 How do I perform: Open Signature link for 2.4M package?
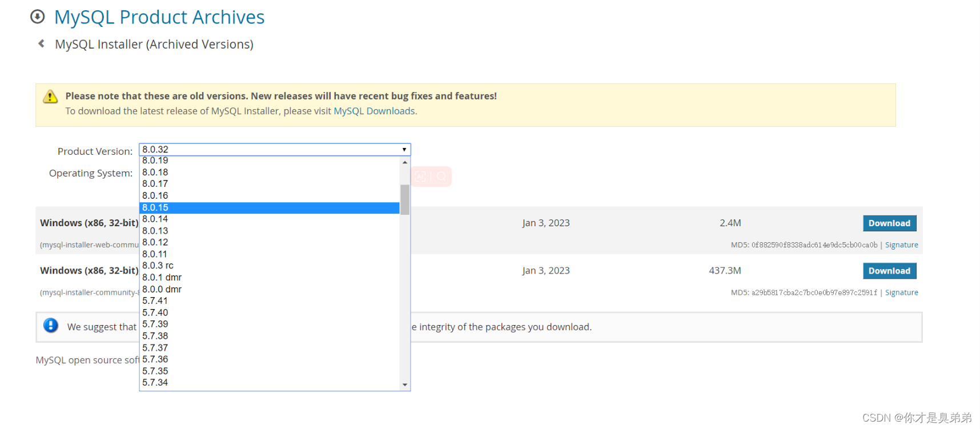(x=901, y=244)
